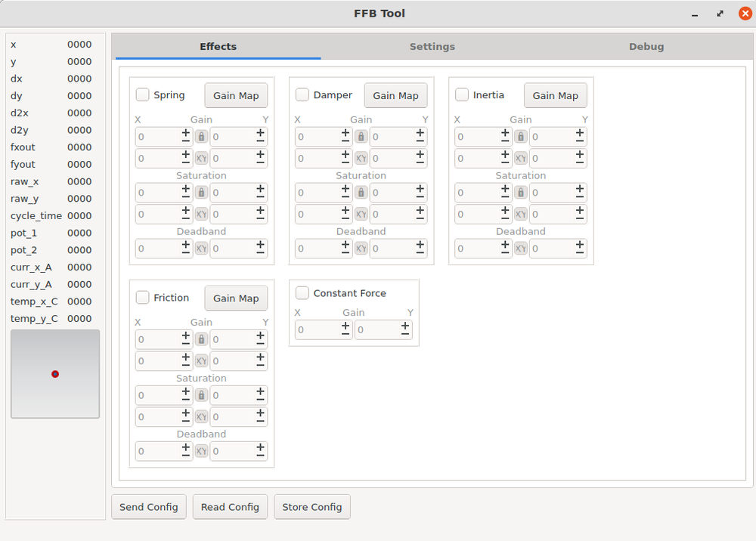Open the Debug tab

[646, 46]
